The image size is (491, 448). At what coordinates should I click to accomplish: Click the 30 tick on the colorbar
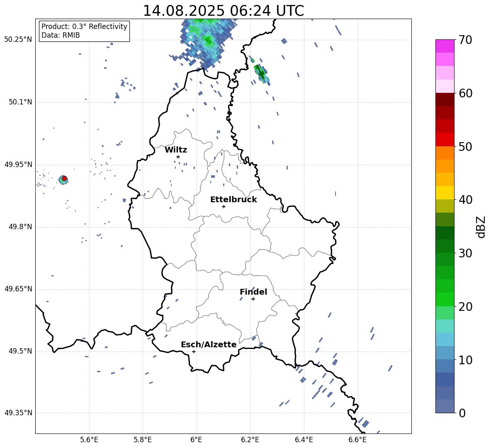tap(465, 253)
